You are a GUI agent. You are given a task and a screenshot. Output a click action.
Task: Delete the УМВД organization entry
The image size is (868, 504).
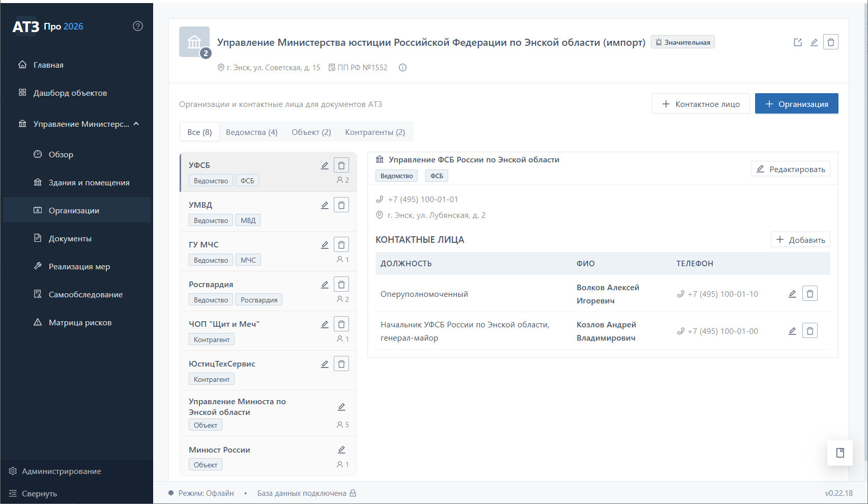341,205
